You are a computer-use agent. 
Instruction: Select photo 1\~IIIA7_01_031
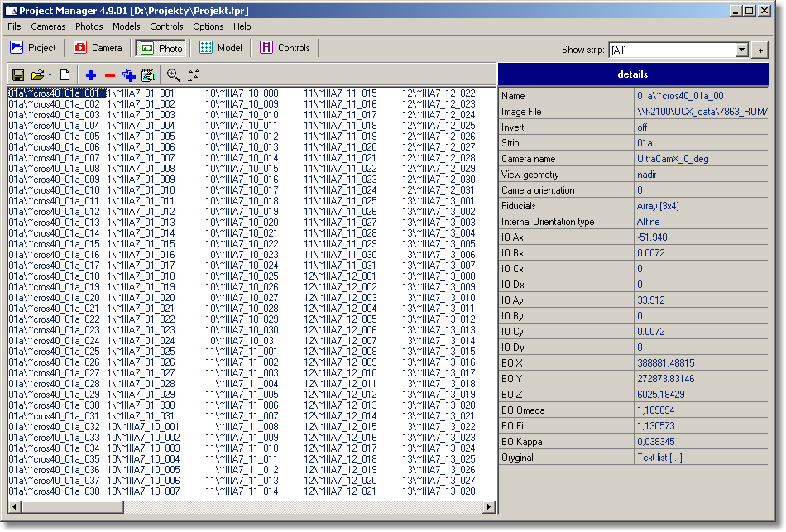pos(141,416)
